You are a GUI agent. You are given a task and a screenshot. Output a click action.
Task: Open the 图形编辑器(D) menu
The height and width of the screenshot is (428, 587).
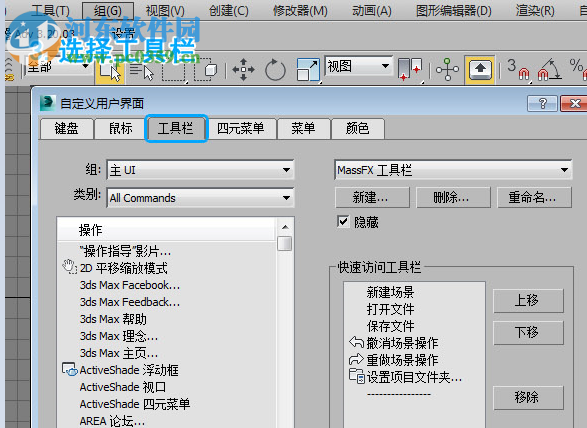[x=454, y=11]
